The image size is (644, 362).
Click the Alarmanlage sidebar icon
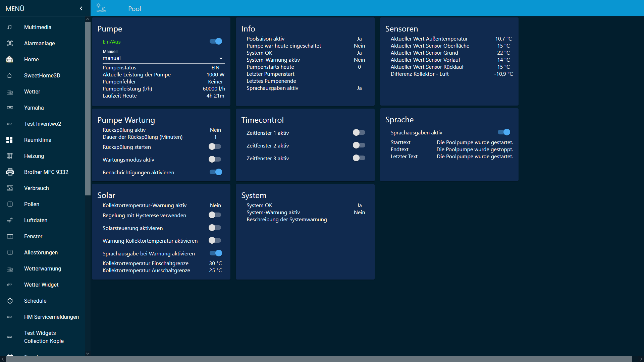tap(10, 43)
